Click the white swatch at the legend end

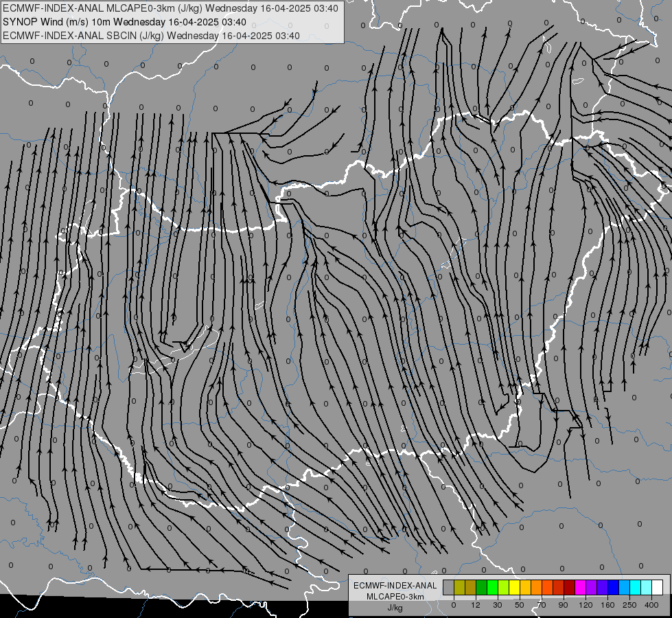658,587
